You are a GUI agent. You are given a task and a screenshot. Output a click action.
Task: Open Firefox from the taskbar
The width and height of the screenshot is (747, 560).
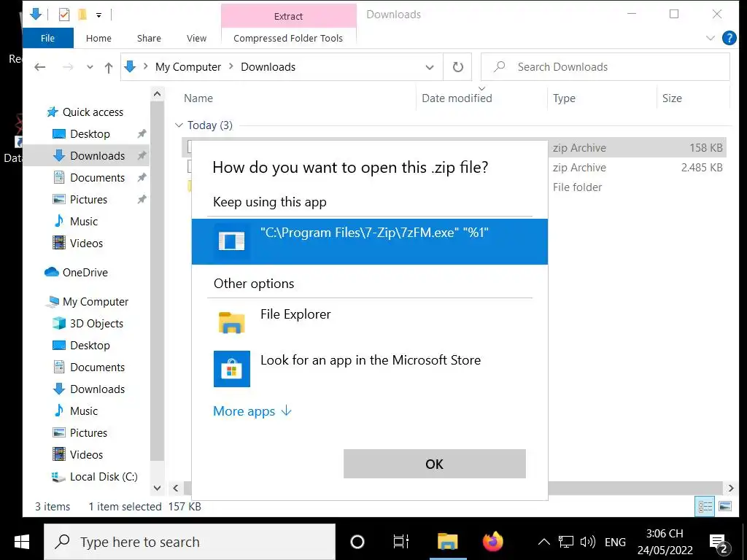[492, 542]
